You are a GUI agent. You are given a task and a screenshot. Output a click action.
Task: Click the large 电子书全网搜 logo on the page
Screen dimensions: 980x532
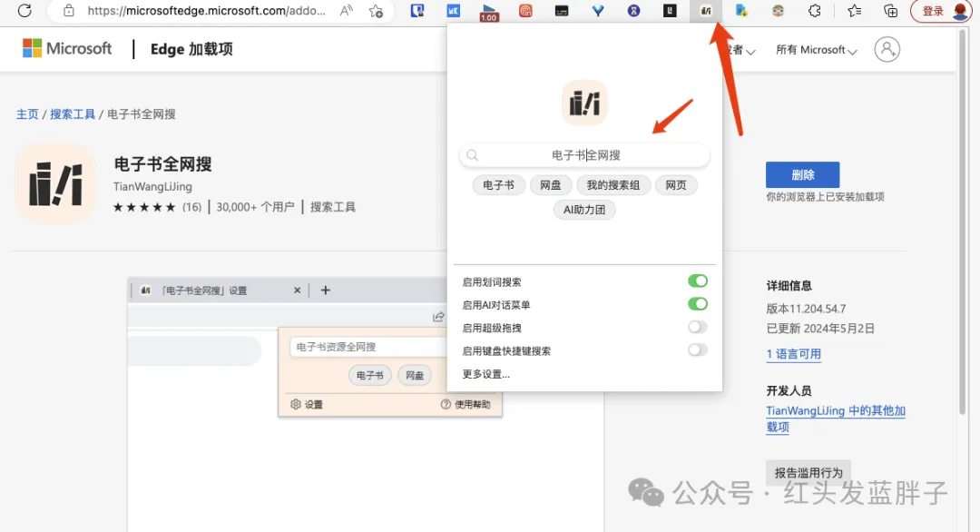tap(55, 183)
